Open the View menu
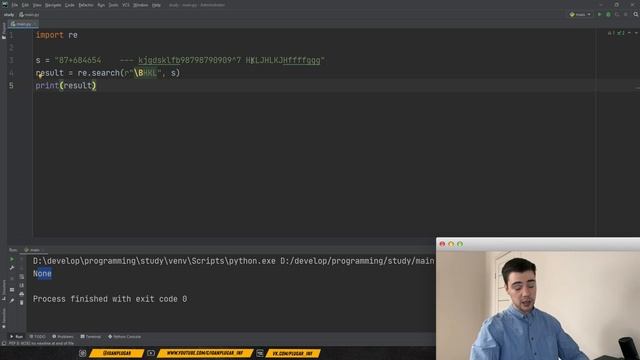Screen dimensions: 640x360 click(x=37, y=5)
